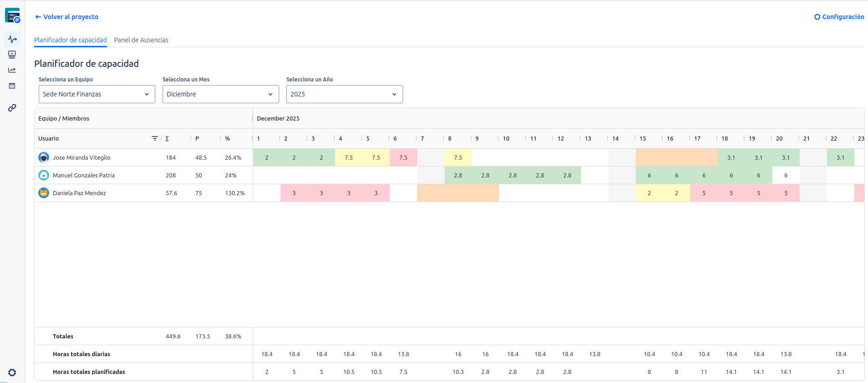Open the activity pulse sidebar icon
Viewport: 868px width, 383px height.
pos(12,40)
